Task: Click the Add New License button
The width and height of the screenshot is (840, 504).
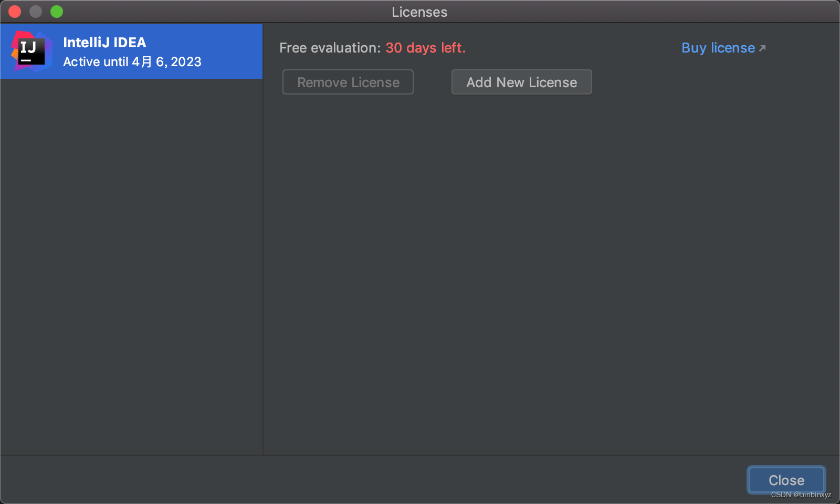Action: pyautogui.click(x=521, y=82)
